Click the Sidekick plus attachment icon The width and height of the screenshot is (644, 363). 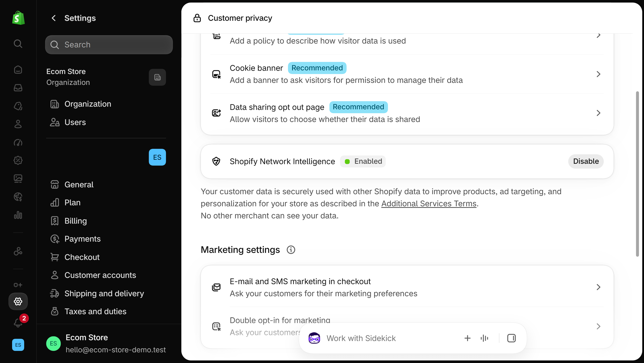point(467,338)
